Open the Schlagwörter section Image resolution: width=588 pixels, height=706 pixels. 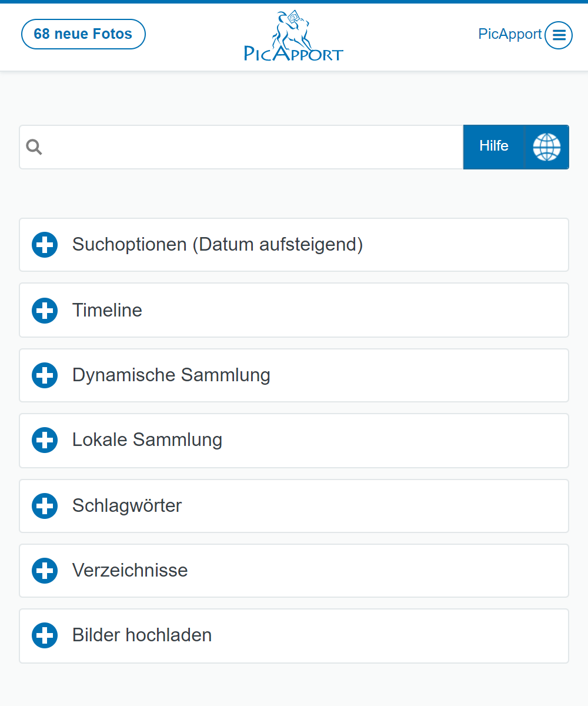click(127, 506)
